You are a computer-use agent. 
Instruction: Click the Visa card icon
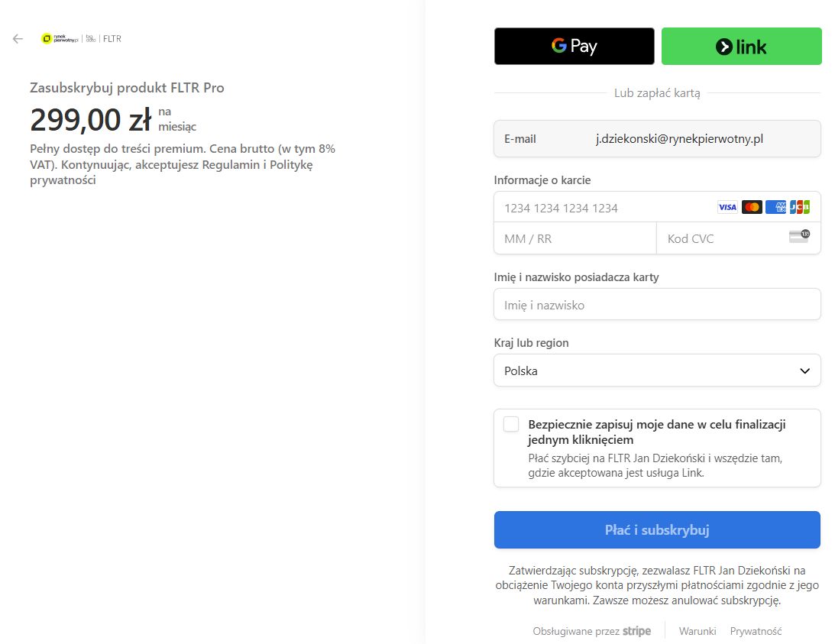pos(727,207)
